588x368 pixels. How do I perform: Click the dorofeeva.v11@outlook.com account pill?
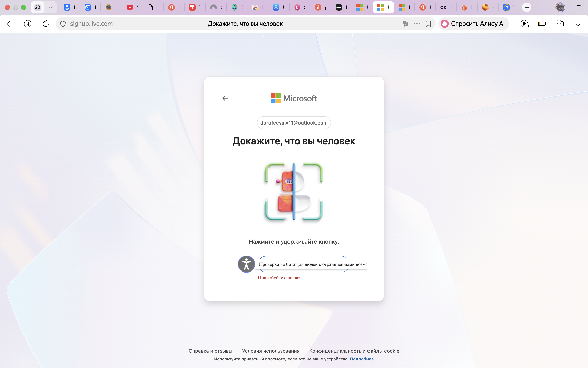tap(294, 123)
